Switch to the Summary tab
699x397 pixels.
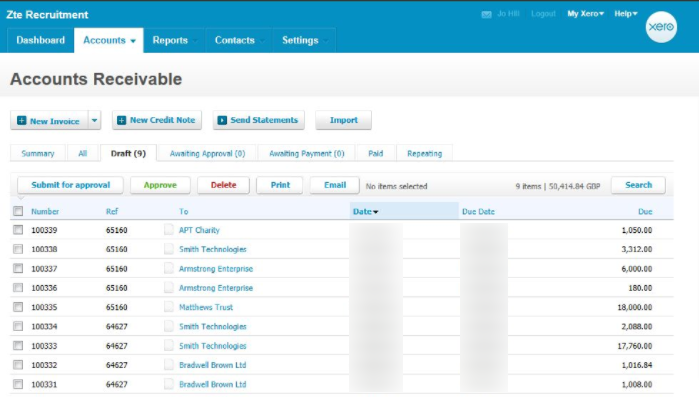coord(38,153)
